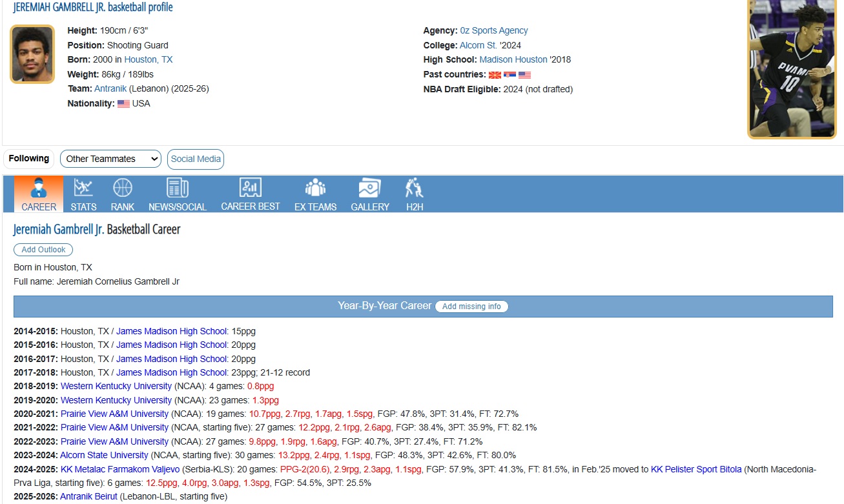Open Western Kentucky University link for 2018-2019
Viewport: 844px width, 504px height.
tap(116, 386)
